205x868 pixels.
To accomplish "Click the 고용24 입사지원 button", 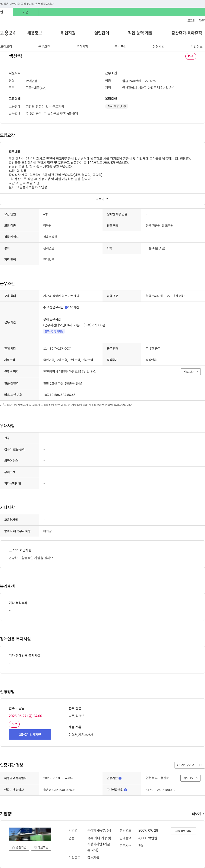I will (x=30, y=734).
